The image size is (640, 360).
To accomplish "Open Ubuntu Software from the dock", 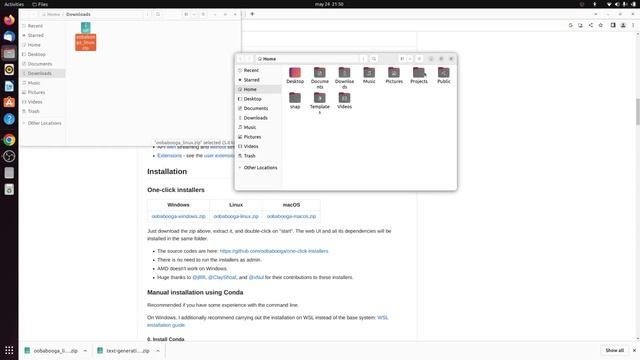I will (x=9, y=102).
